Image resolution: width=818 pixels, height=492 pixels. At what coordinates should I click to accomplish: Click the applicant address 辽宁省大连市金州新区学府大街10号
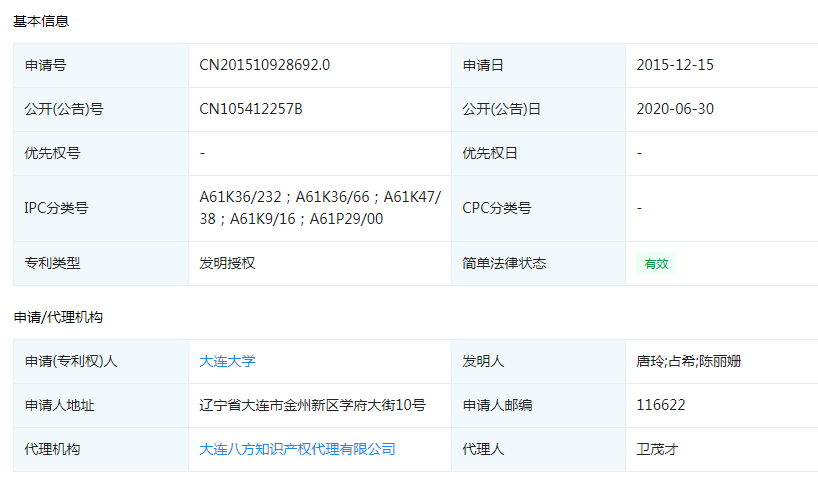[312, 405]
